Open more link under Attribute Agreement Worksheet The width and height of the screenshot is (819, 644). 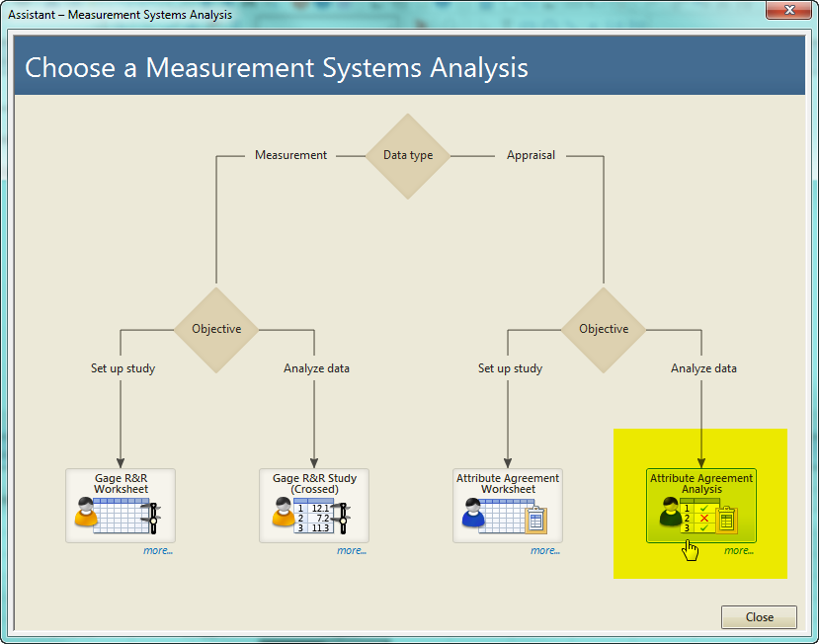click(545, 550)
